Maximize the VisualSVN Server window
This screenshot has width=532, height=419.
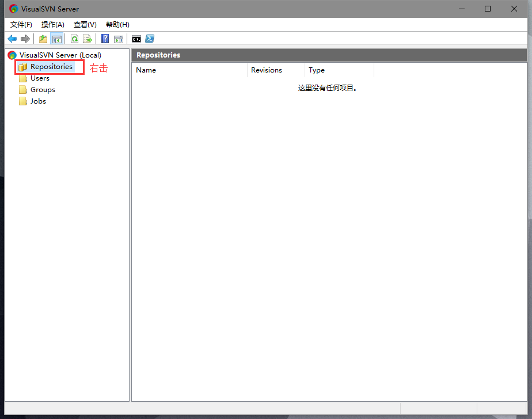(488, 9)
